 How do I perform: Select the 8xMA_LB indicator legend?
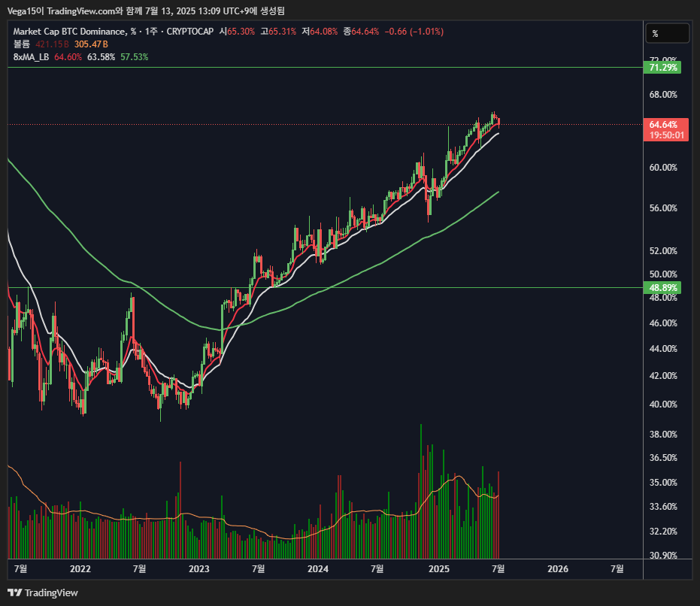point(31,56)
